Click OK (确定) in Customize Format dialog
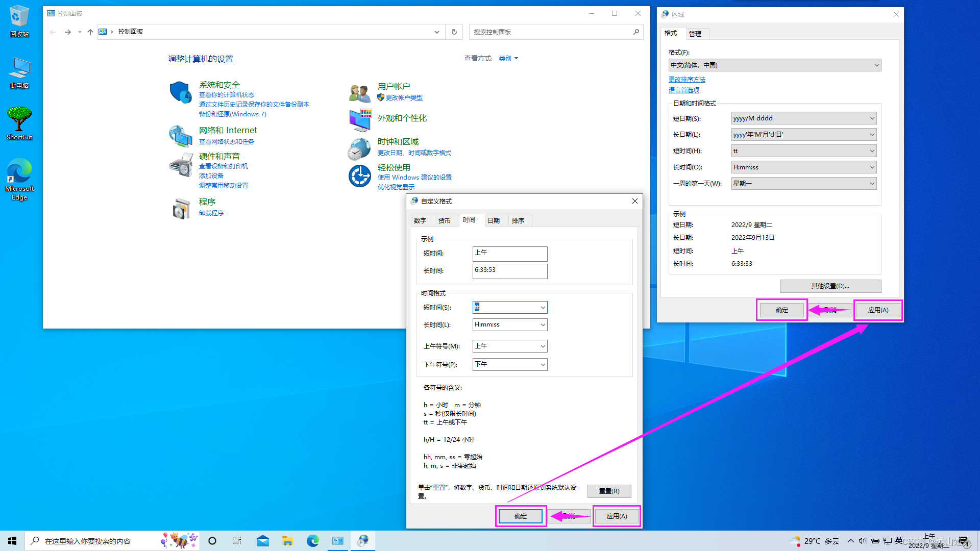 [521, 516]
